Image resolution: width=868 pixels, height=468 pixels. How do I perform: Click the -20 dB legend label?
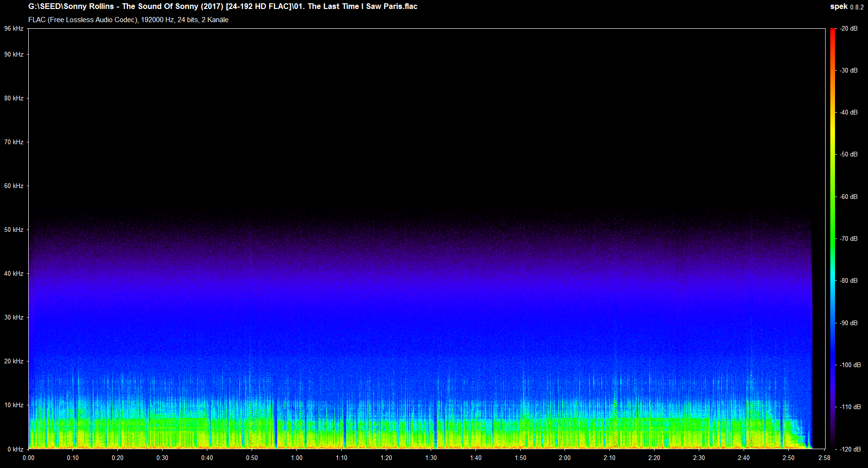848,29
